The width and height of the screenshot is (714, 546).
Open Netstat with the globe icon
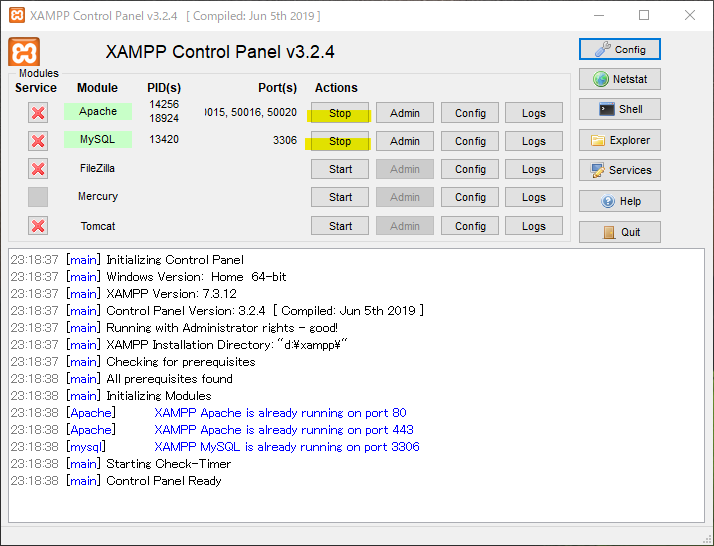(620, 79)
